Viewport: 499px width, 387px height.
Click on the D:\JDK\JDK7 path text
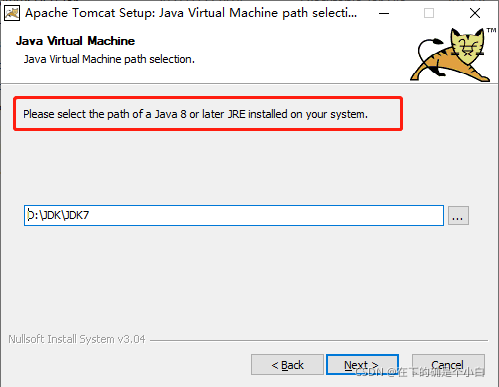[x=58, y=215]
